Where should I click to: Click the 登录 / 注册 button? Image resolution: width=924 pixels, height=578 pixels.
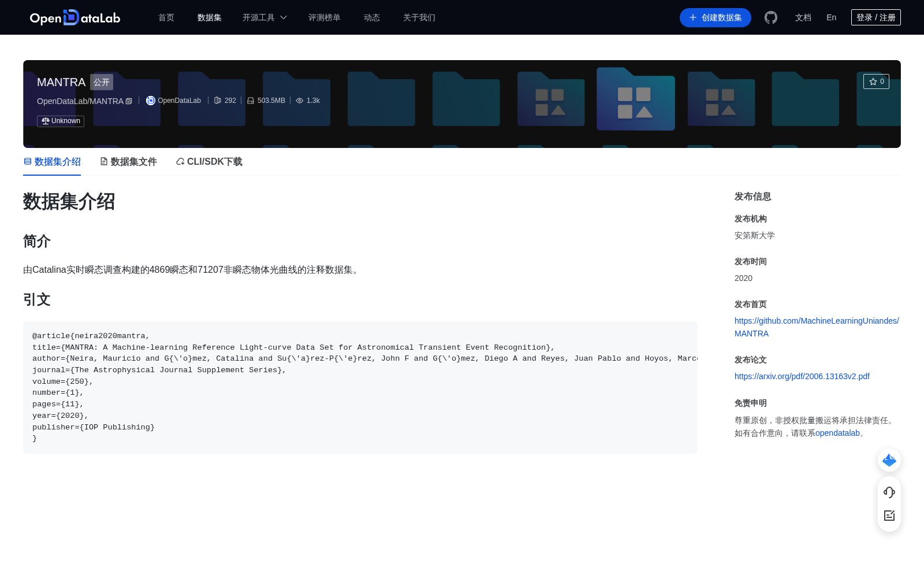coord(875,17)
